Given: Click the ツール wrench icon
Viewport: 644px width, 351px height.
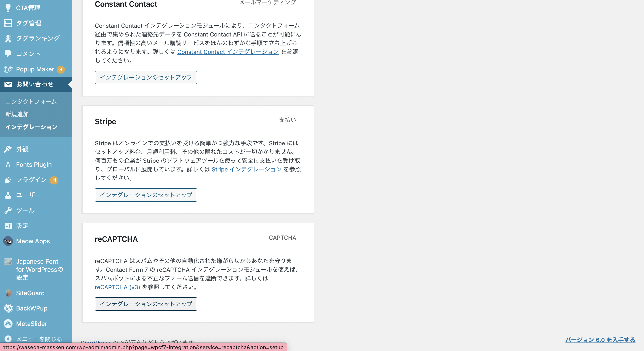Looking at the screenshot, I should (x=8, y=210).
